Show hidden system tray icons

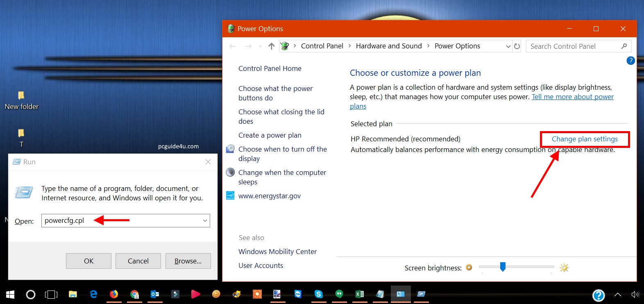(x=618, y=294)
